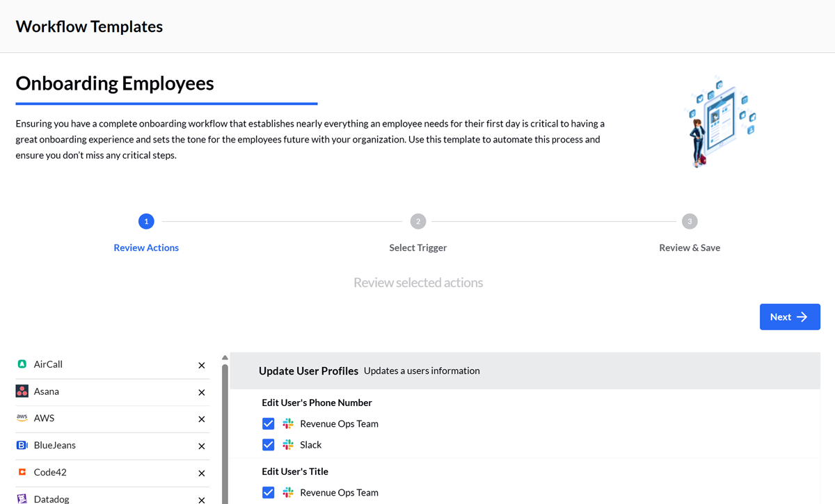
Task: Click the app list scrollbar up arrow
Action: coord(225,358)
